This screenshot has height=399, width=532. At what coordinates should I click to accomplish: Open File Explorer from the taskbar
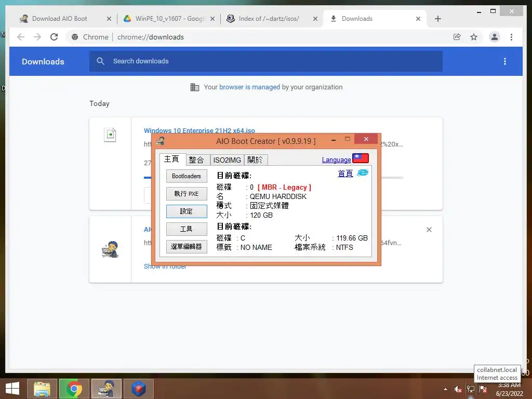pos(42,389)
